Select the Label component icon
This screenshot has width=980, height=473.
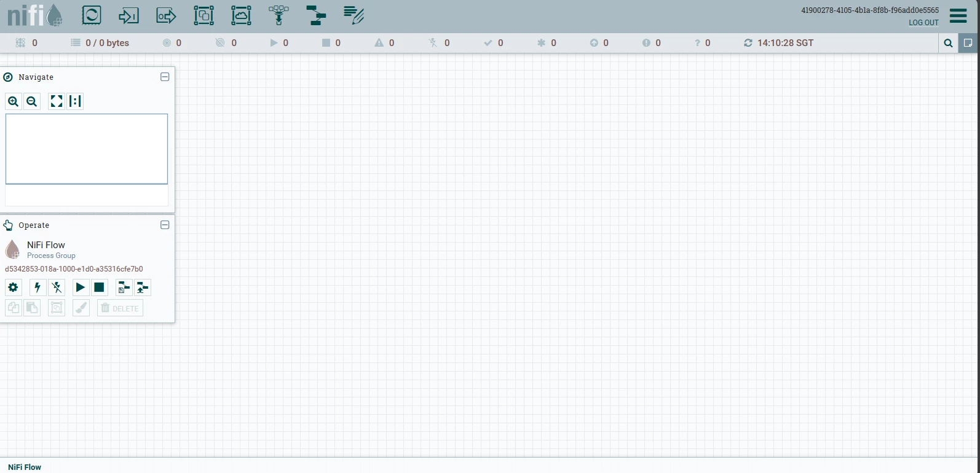coord(354,15)
